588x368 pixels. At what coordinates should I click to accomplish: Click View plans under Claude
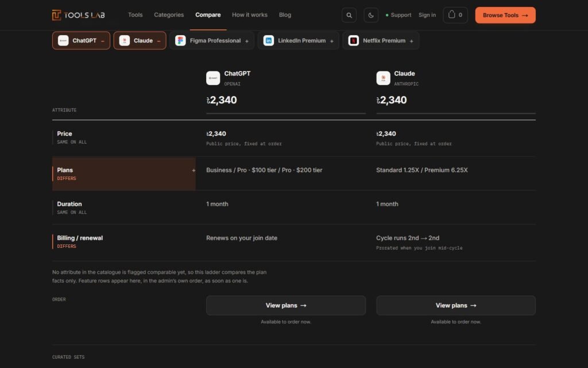pos(455,305)
